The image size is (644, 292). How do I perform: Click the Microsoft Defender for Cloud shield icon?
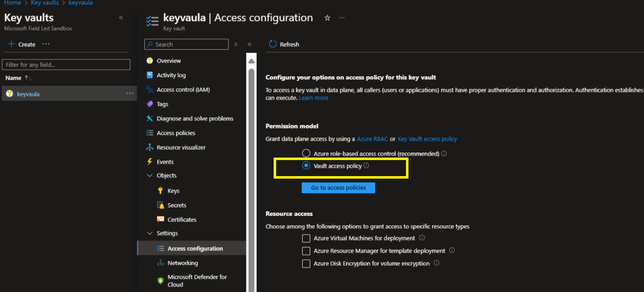point(160,280)
